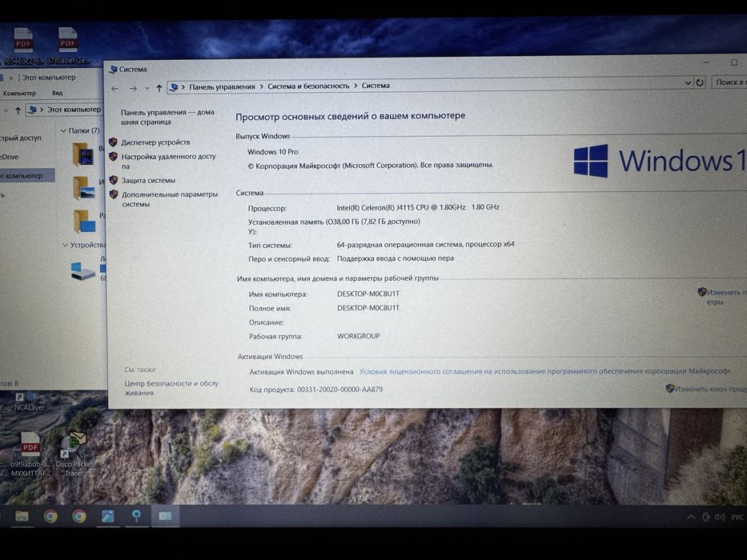Click shield icon beside Диспетчер устройств

pyautogui.click(x=113, y=142)
